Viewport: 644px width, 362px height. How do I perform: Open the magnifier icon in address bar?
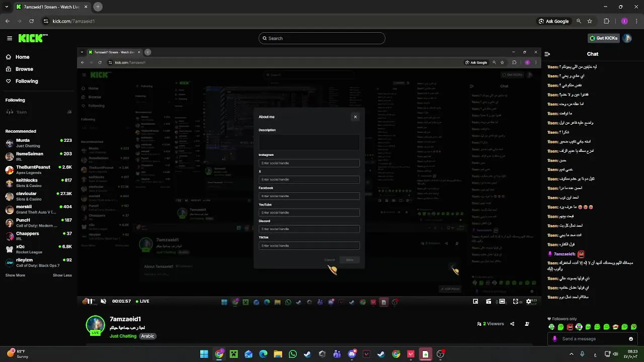pyautogui.click(x=579, y=21)
